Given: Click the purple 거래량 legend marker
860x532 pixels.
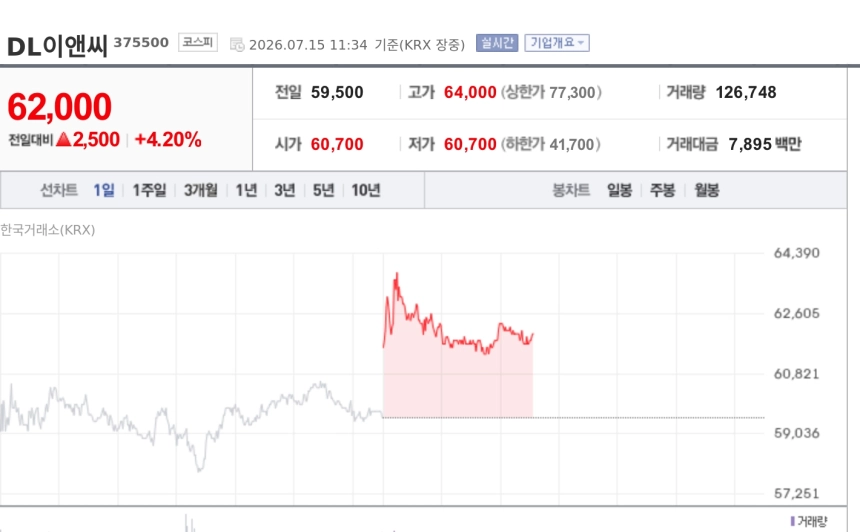Looking at the screenshot, I should click(793, 520).
